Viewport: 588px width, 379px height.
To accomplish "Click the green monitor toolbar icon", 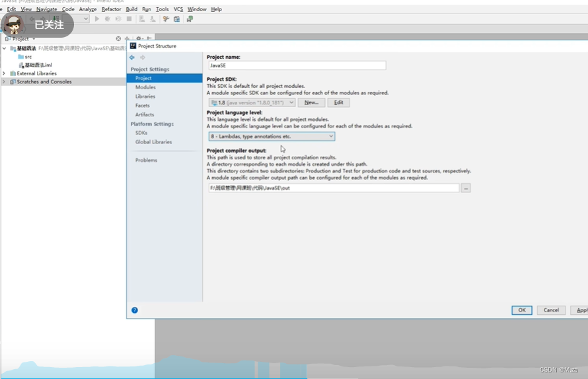I will pyautogui.click(x=190, y=19).
